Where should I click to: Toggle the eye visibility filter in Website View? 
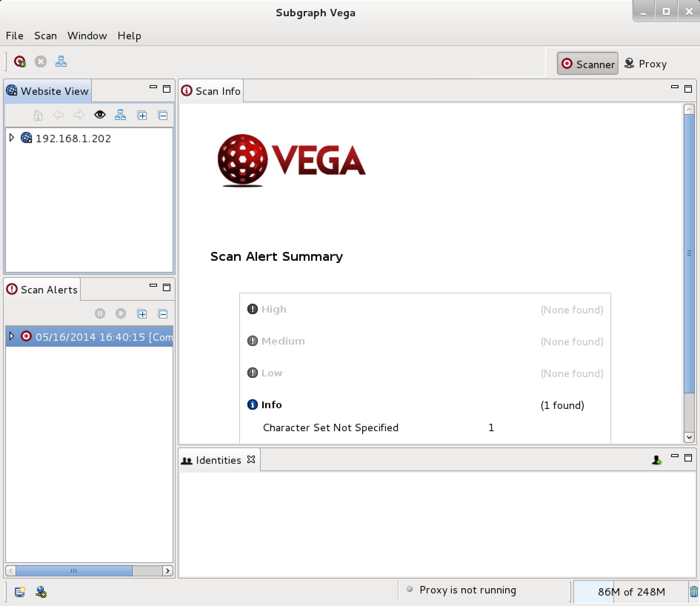click(x=100, y=115)
